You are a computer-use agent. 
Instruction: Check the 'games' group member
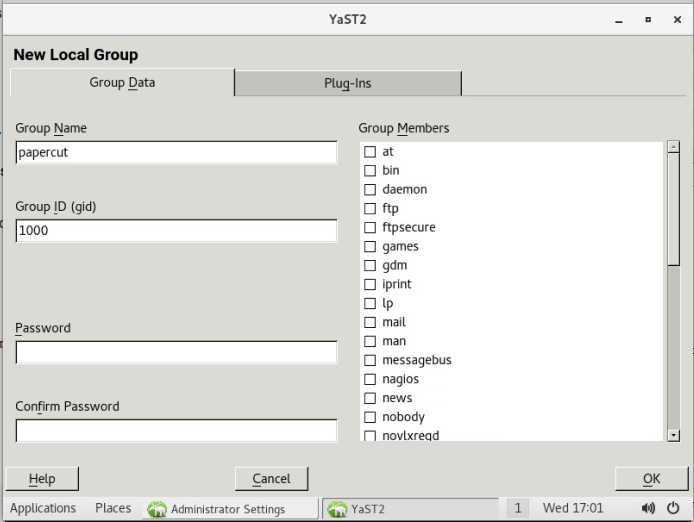pos(370,247)
